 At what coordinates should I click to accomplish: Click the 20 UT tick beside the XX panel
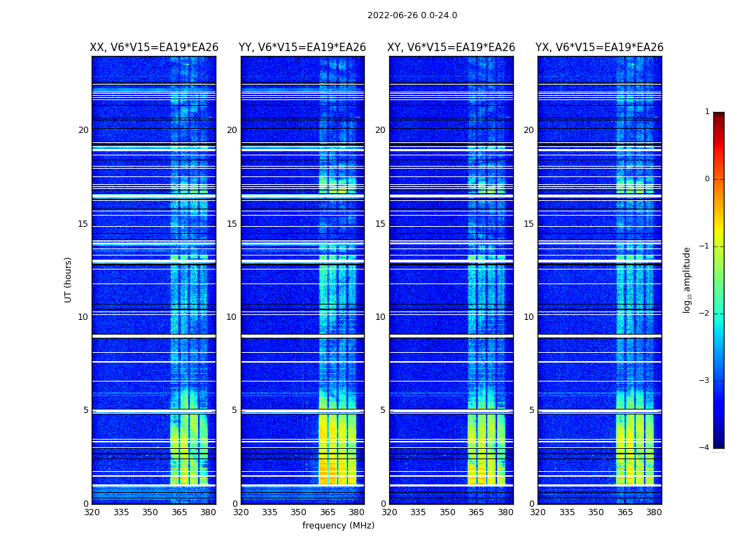[83, 129]
